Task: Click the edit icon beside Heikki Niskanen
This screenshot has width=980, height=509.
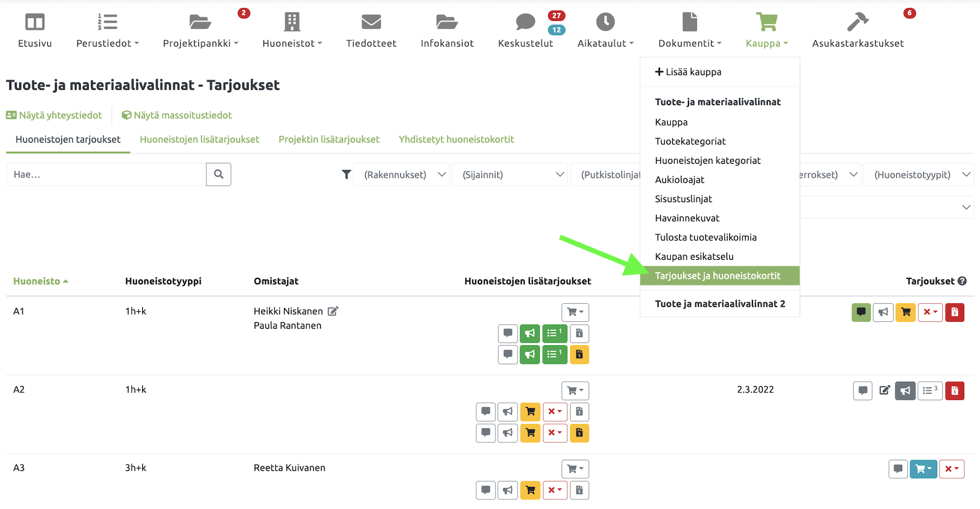Action: click(x=333, y=311)
